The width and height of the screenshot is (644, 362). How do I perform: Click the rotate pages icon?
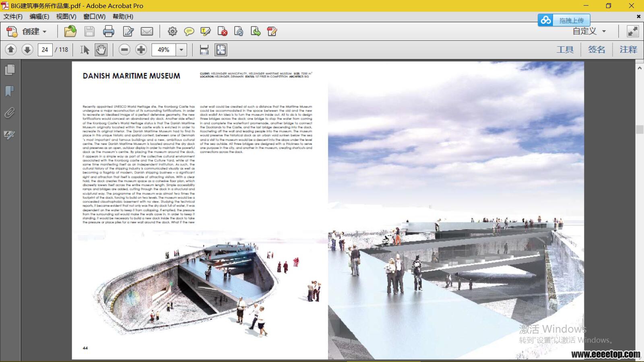click(x=239, y=31)
